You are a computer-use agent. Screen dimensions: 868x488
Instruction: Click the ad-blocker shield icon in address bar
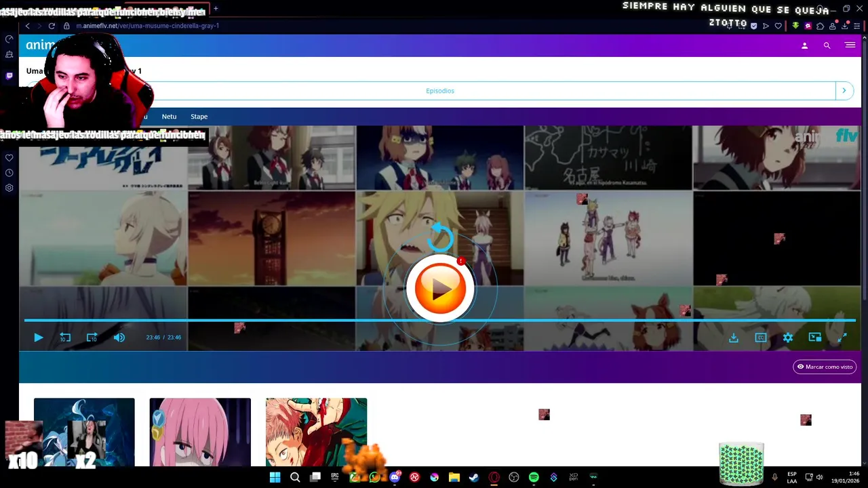click(753, 26)
